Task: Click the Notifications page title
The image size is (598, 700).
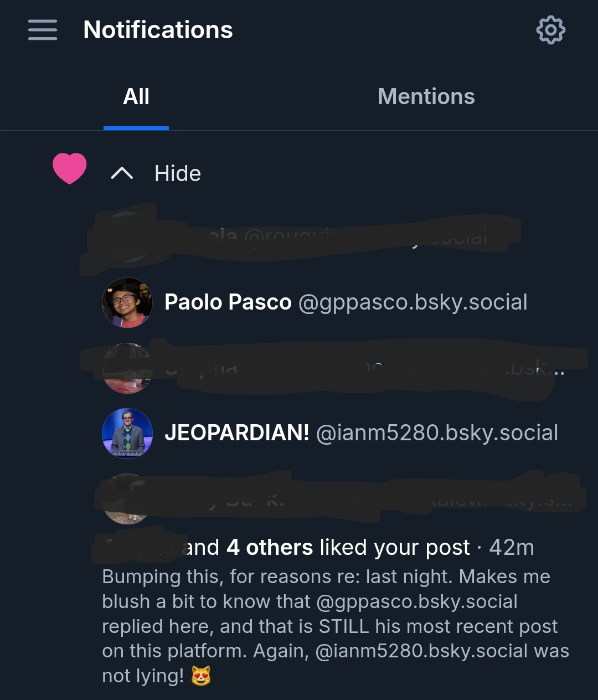Action: (x=158, y=30)
